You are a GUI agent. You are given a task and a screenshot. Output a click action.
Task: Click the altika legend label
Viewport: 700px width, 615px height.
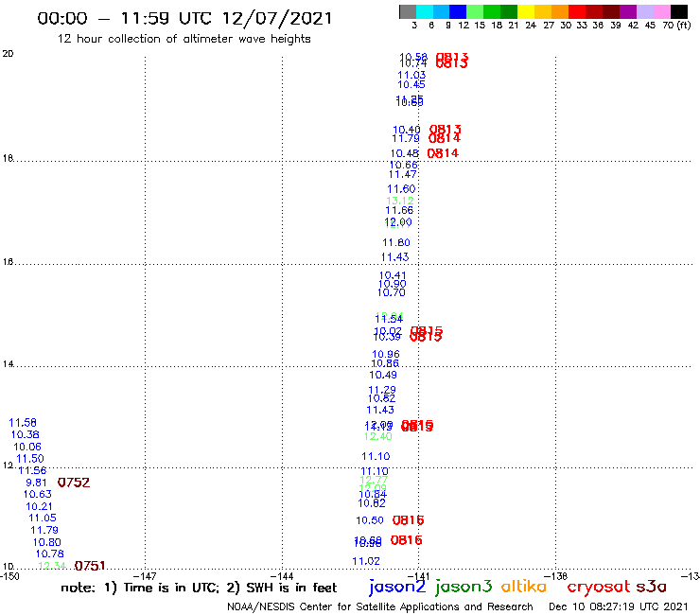(524, 586)
